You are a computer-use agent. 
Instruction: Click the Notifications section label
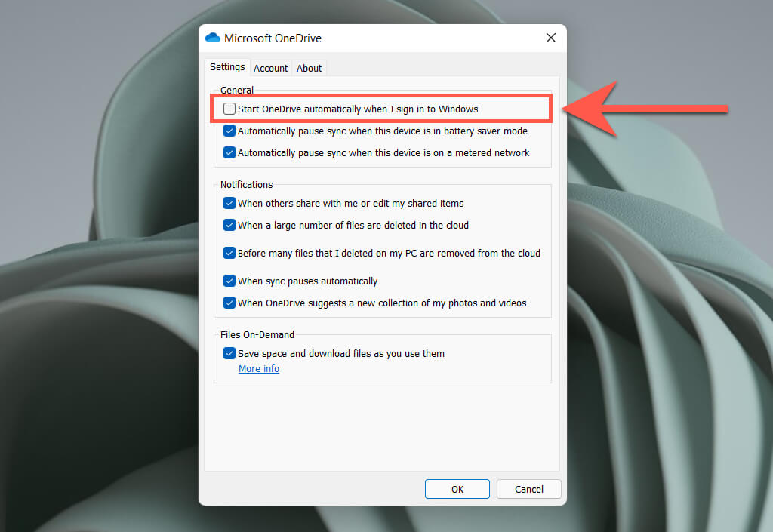coord(247,184)
